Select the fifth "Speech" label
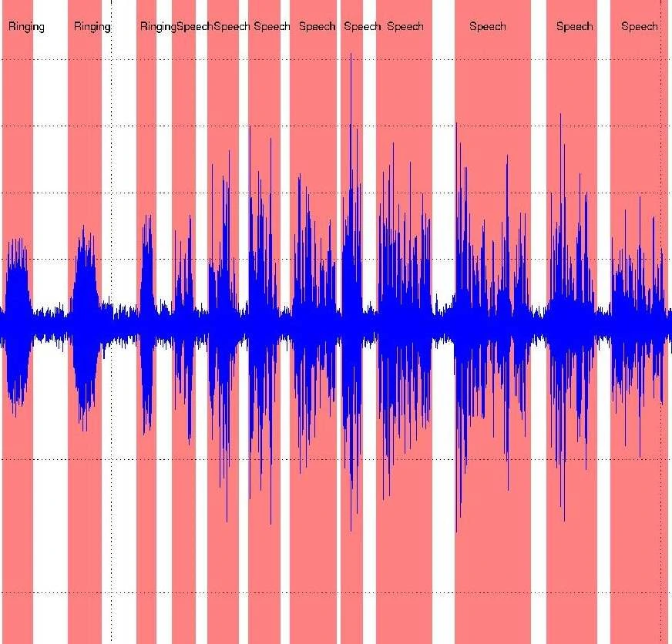Viewport: 672px width, 644px height. 362,27
